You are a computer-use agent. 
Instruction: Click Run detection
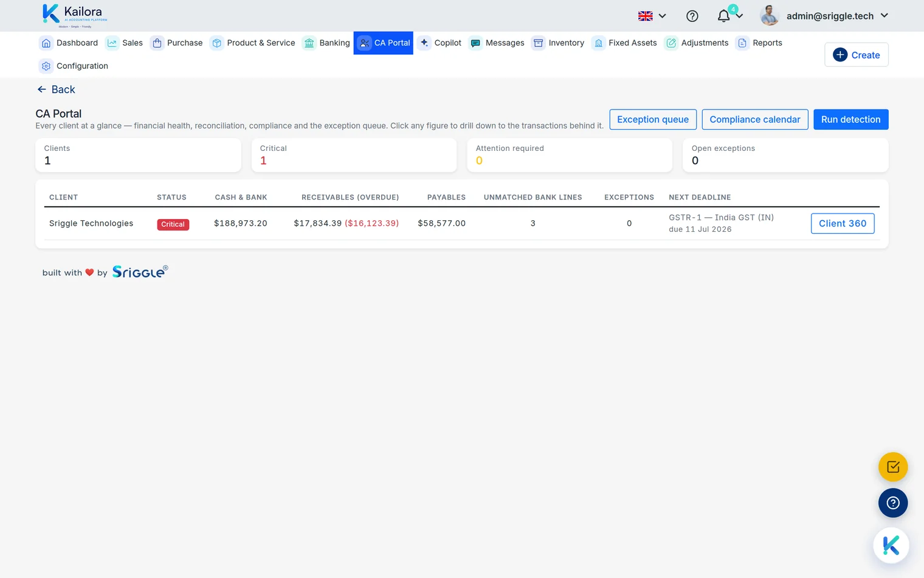point(851,119)
